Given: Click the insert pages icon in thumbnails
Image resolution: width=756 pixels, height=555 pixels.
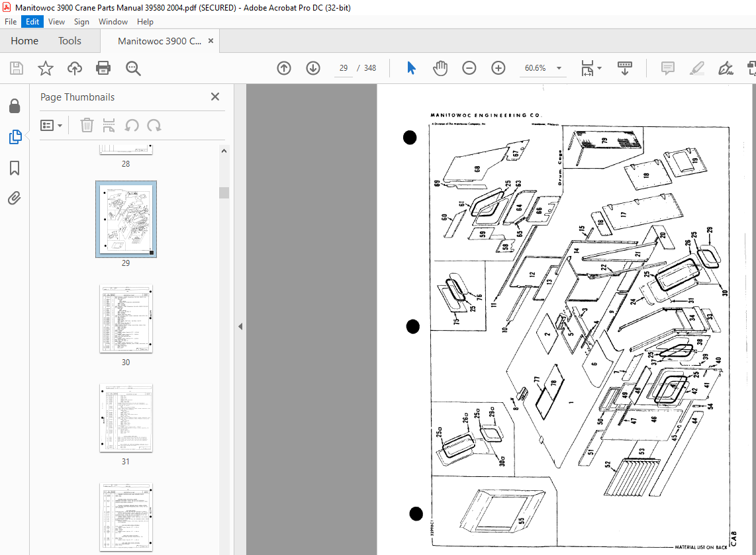Looking at the screenshot, I should point(109,125).
